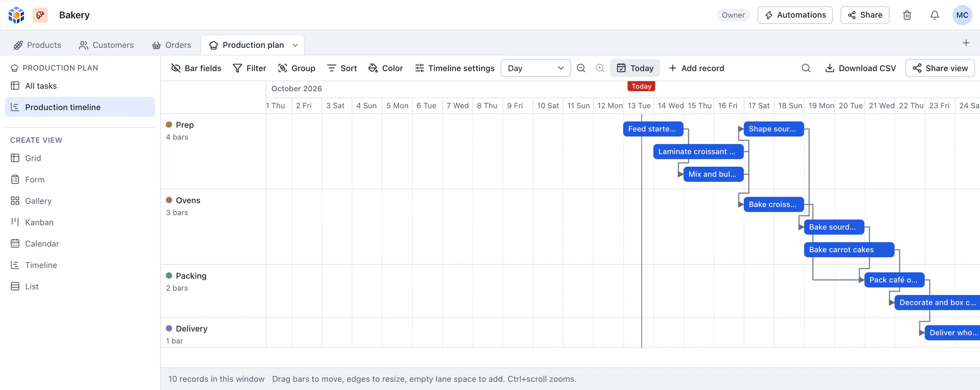980x390 pixels.
Task: Click the Share view button
Action: coord(940,68)
